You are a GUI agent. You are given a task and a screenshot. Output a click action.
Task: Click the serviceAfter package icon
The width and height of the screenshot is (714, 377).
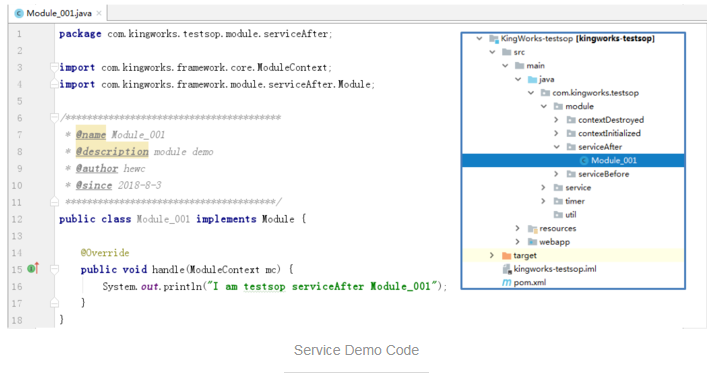[571, 147]
